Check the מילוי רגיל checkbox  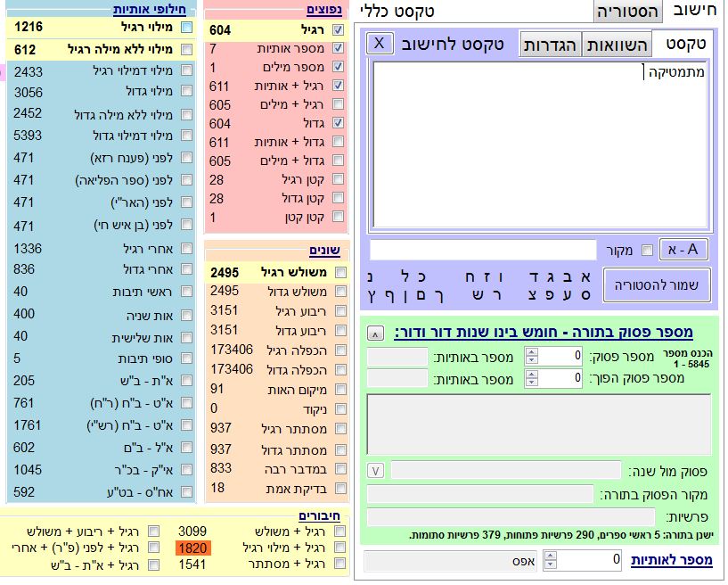185,29
